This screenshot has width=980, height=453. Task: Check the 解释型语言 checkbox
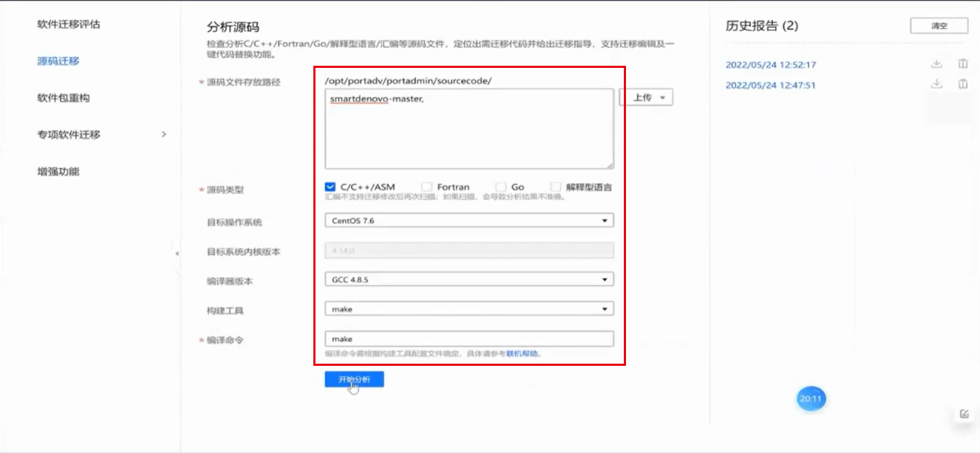pyautogui.click(x=555, y=187)
